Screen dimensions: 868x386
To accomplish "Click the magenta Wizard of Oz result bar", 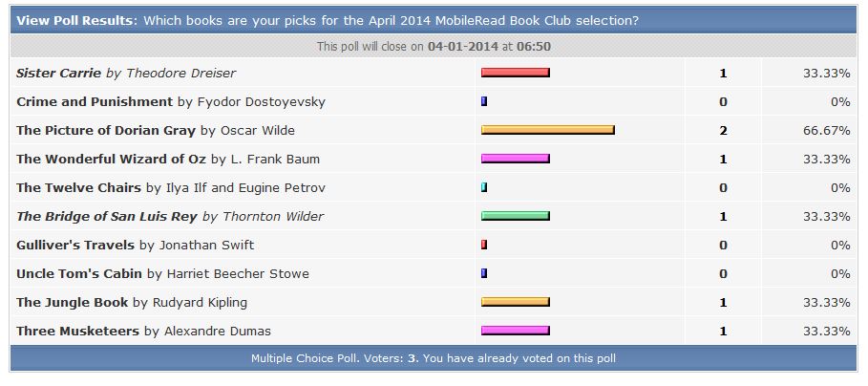I will (x=515, y=159).
